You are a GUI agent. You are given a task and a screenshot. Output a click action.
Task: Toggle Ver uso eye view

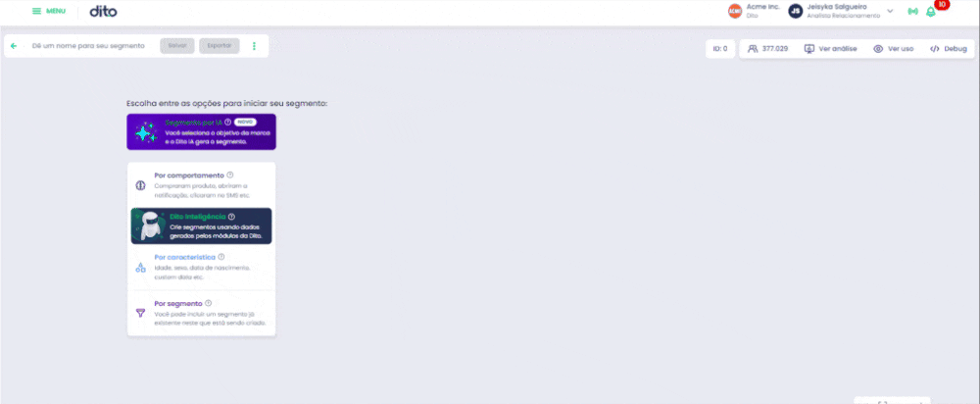[x=895, y=49]
